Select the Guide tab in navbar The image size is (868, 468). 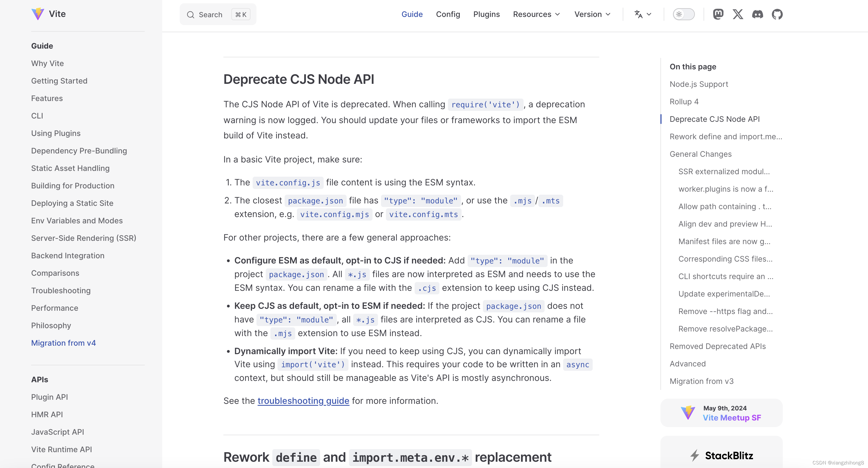pyautogui.click(x=412, y=14)
